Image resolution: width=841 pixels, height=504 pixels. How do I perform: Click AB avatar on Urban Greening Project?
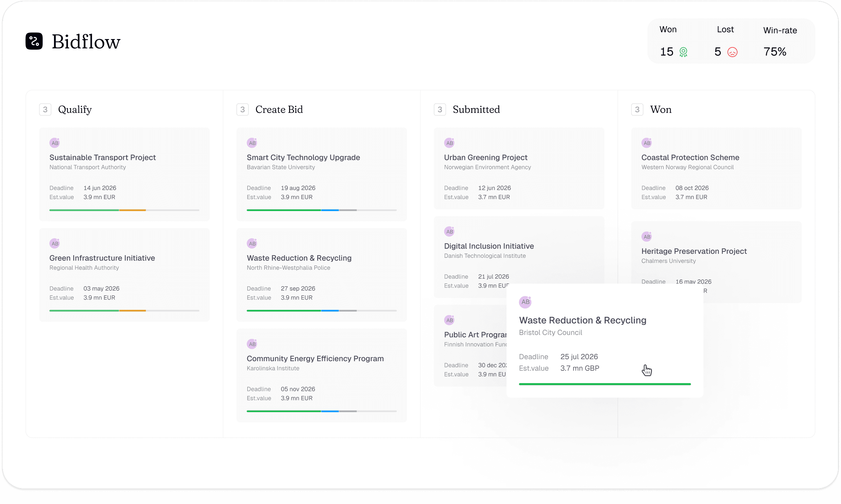click(449, 142)
